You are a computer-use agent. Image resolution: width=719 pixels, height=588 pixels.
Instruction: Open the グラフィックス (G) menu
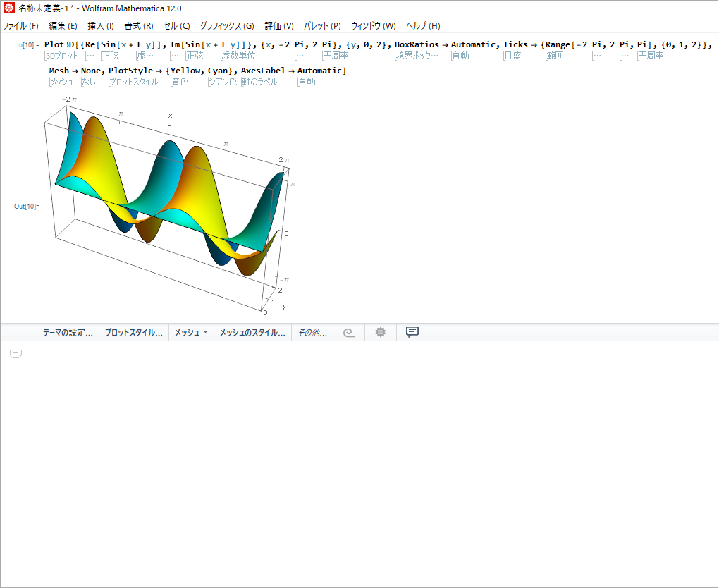[227, 26]
